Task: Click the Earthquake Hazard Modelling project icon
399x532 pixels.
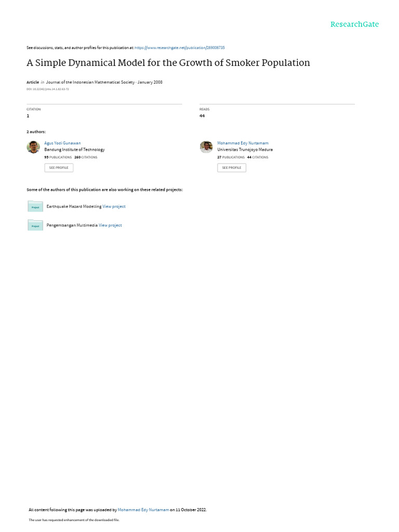Action: click(35, 206)
